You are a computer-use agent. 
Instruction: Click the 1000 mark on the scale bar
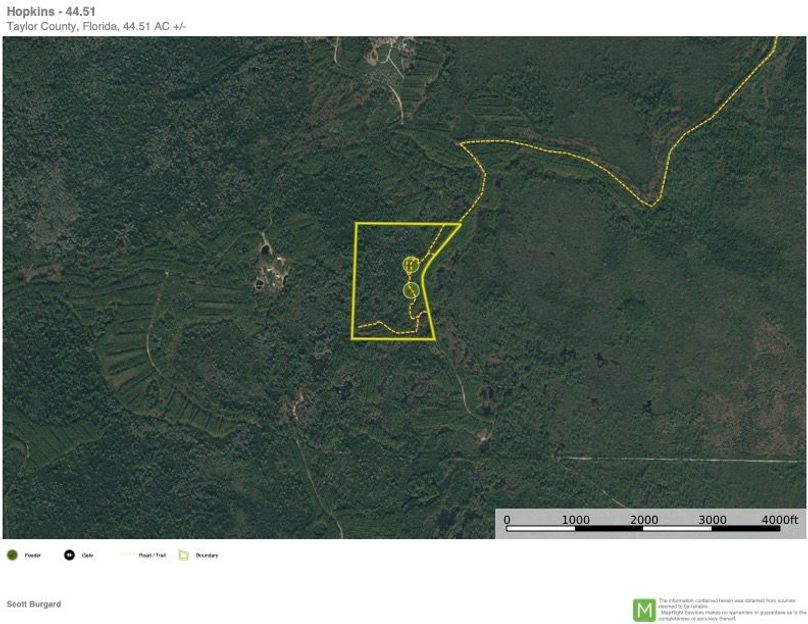(x=575, y=520)
